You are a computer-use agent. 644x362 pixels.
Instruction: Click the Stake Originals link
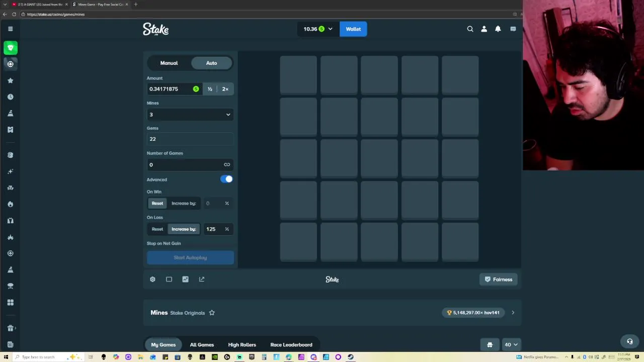tap(187, 313)
